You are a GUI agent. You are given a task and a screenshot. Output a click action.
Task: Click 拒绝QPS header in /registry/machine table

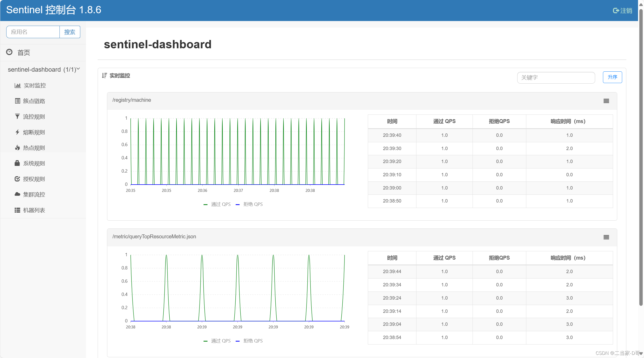(499, 121)
